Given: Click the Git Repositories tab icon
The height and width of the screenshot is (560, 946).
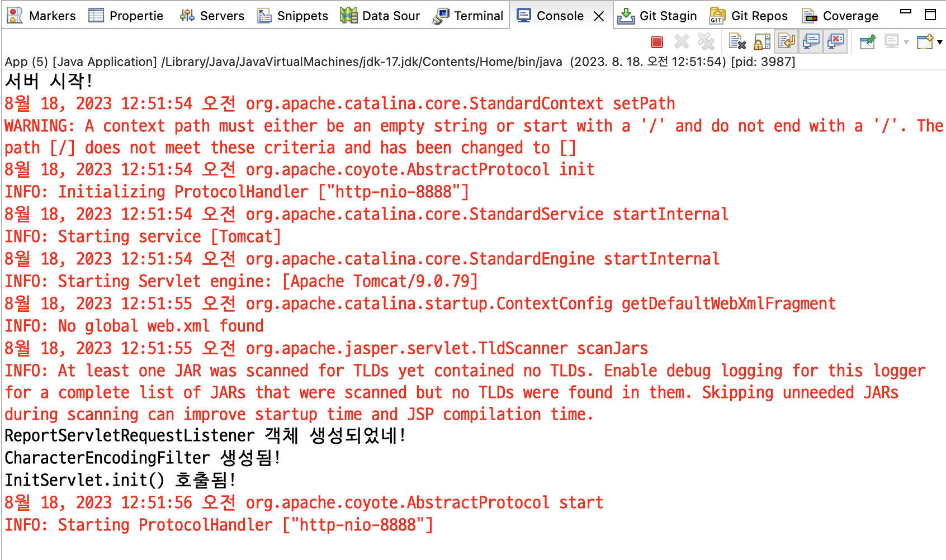Looking at the screenshot, I should tap(717, 16).
